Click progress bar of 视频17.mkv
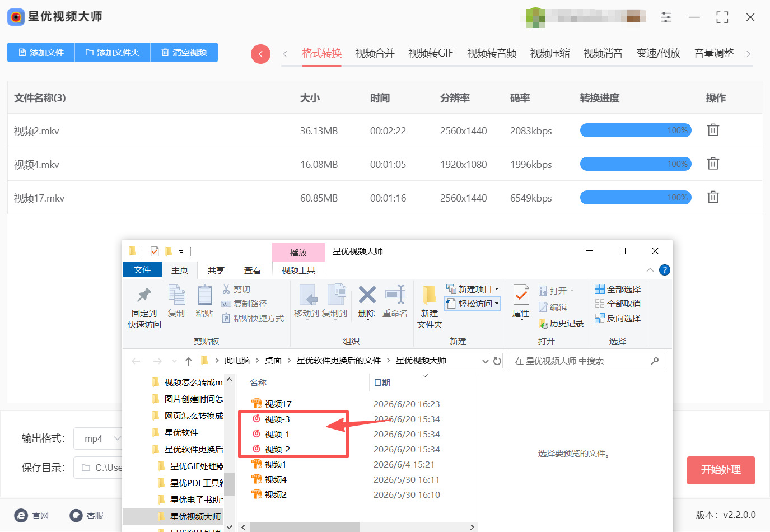Viewport: 770px width, 532px height. (x=636, y=198)
